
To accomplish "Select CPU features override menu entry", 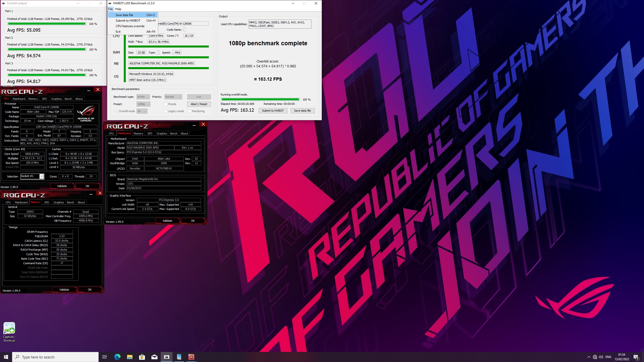I will click(x=133, y=26).
